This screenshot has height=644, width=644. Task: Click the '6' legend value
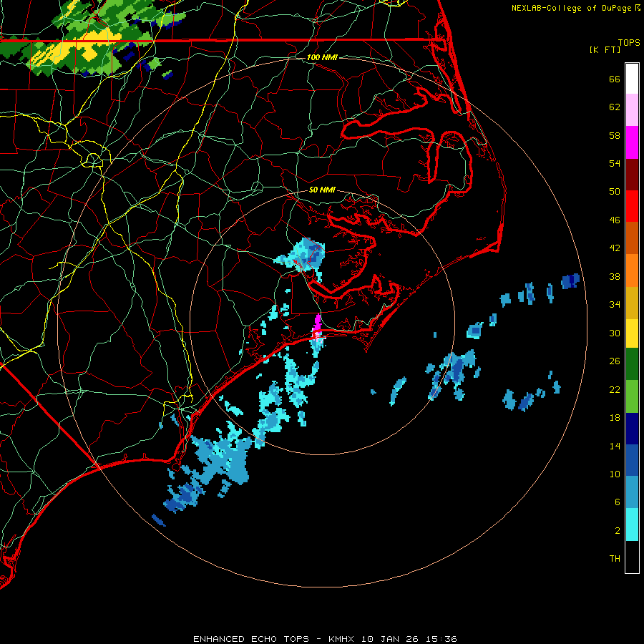point(618,502)
